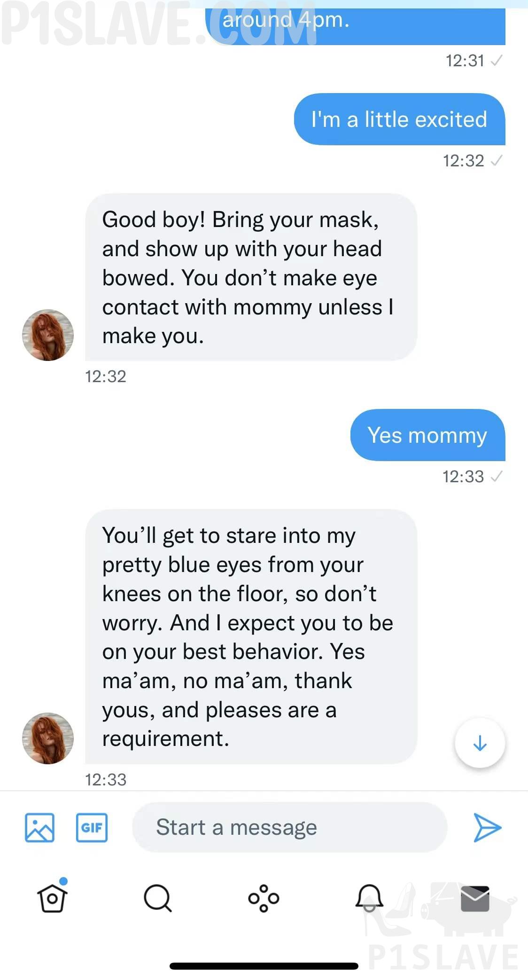The width and height of the screenshot is (528, 980).
Task: Jump to latest message with down arrow
Action: [x=480, y=743]
